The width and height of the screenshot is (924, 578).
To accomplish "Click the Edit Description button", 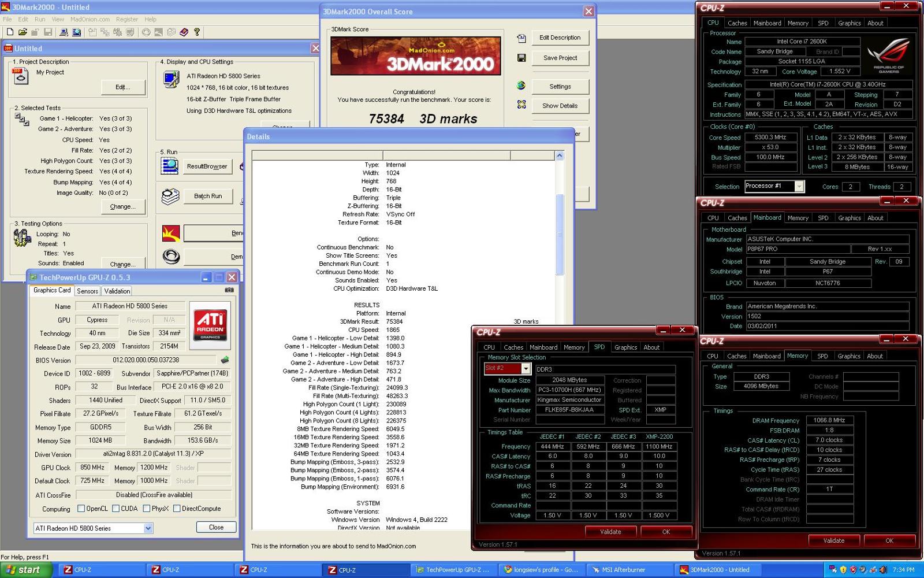I will point(560,38).
